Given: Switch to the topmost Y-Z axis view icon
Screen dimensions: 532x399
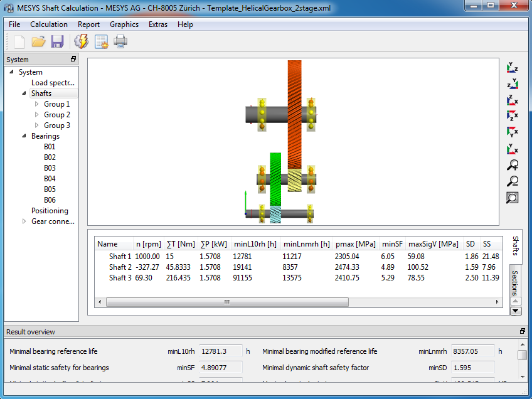Looking at the screenshot, I should [x=513, y=68].
